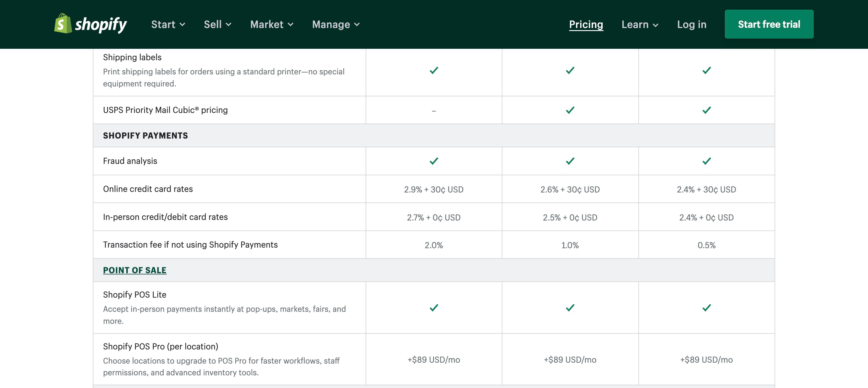Viewport: 868px width, 388px height.
Task: Open the Learn dropdown menu
Action: tap(640, 25)
